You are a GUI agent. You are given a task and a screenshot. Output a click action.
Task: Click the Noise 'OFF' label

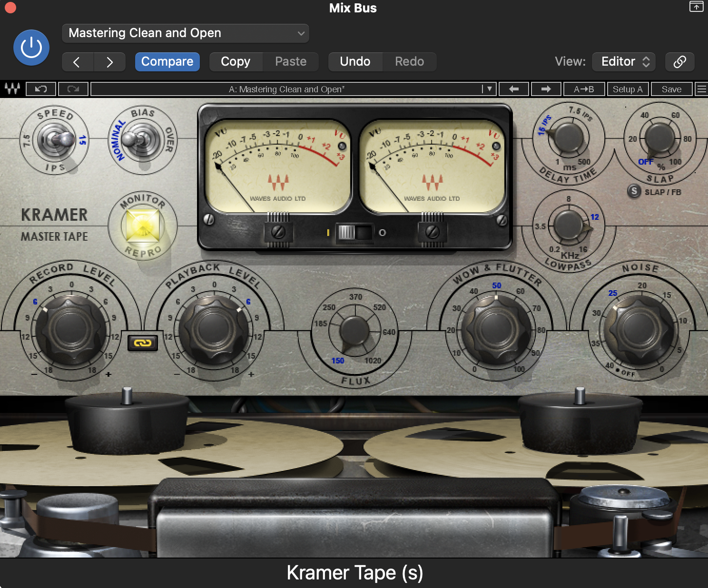click(x=628, y=373)
